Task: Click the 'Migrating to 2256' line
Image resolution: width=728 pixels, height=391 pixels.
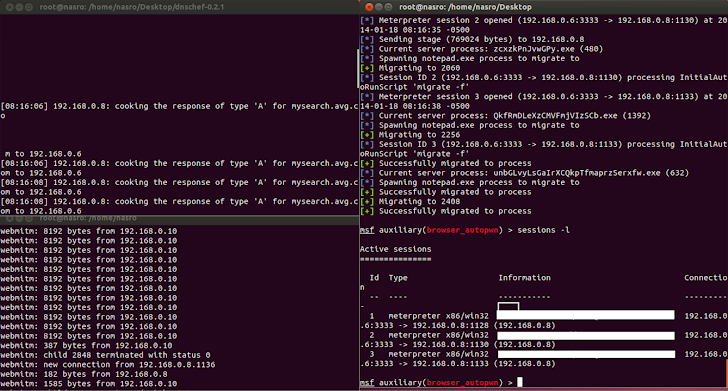Action: (x=410, y=135)
